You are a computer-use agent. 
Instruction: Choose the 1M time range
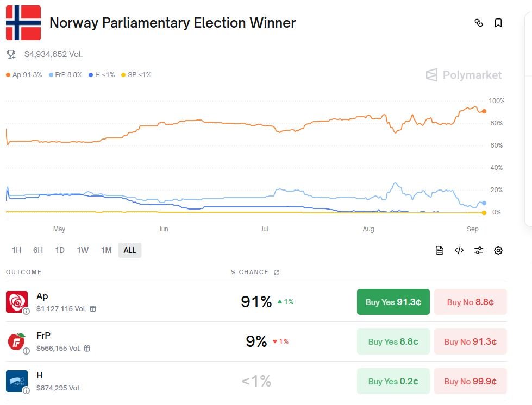click(106, 250)
